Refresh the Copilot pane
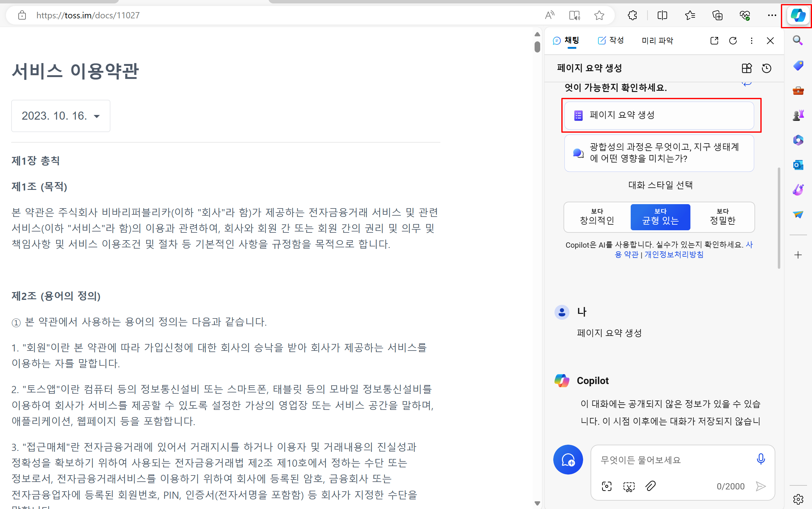 (733, 41)
